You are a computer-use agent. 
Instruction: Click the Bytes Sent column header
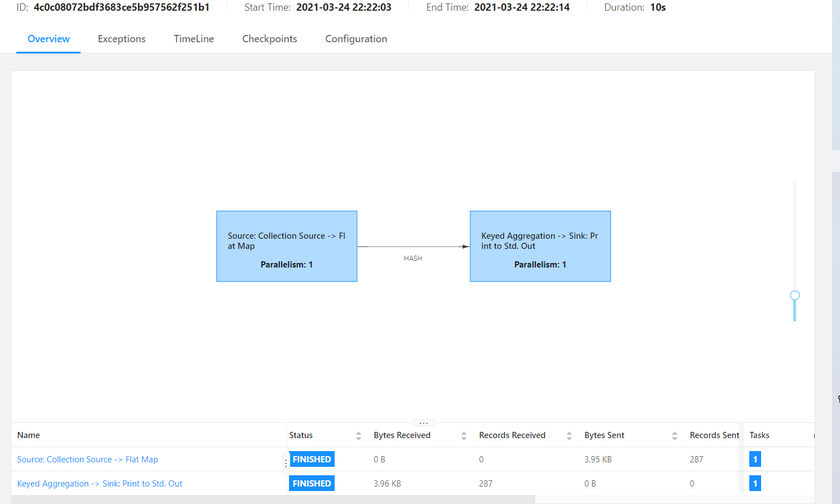605,435
